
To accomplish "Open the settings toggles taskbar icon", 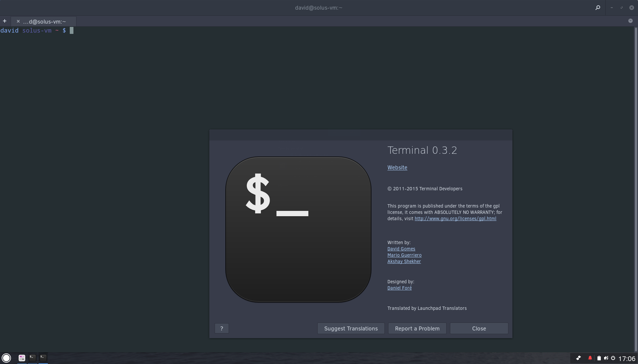I will coord(22,358).
